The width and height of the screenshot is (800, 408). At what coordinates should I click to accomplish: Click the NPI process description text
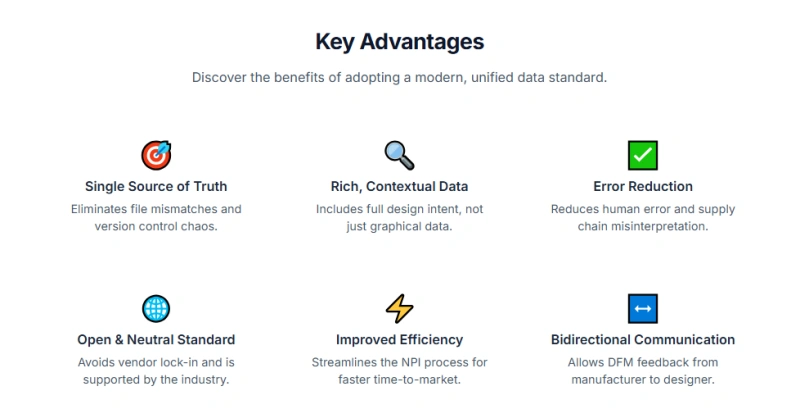[x=399, y=370]
